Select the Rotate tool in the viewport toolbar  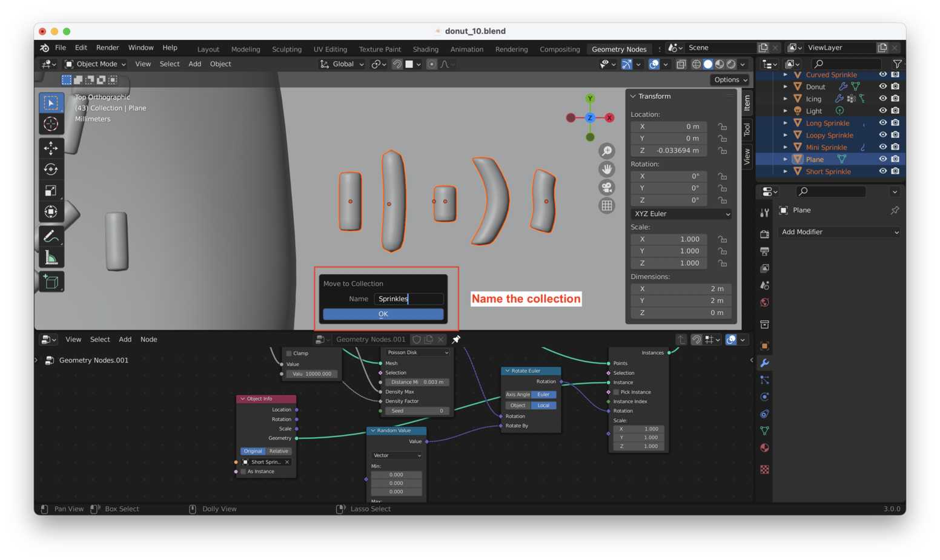click(51, 170)
